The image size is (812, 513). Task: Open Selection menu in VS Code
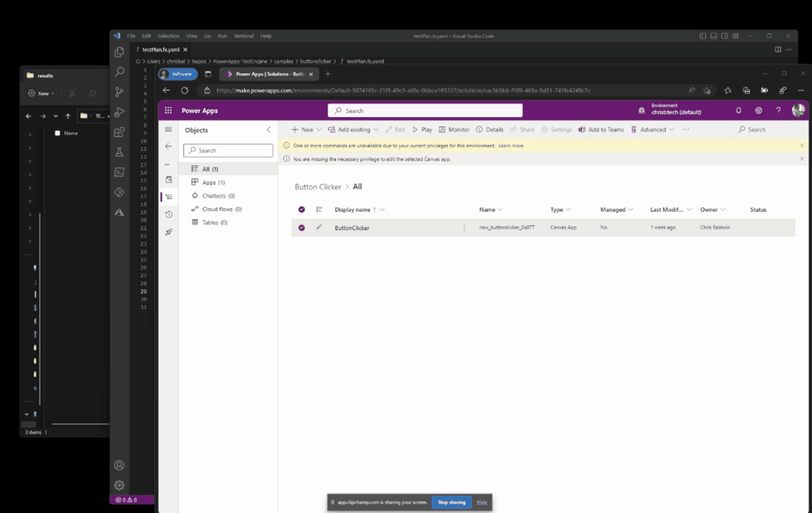point(168,36)
